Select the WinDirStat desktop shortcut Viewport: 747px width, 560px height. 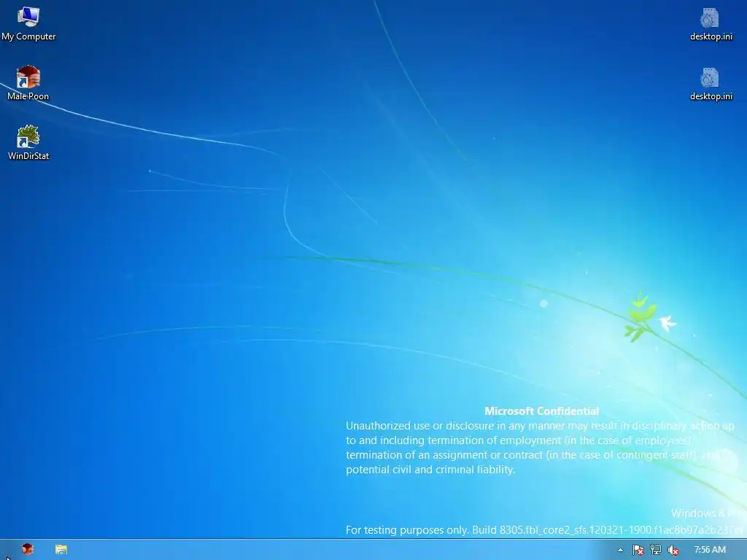pos(28,143)
